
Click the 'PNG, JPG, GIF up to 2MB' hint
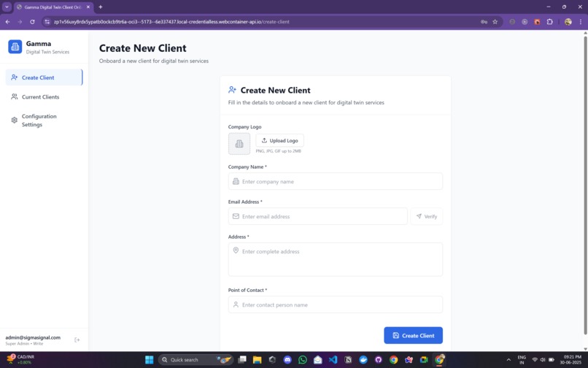(278, 151)
